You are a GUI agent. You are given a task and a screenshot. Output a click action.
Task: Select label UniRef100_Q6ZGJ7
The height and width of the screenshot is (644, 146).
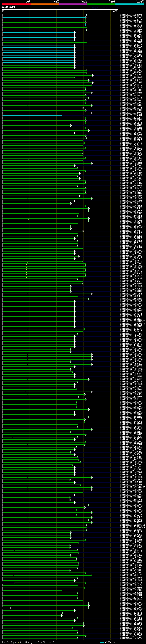coord(131,45)
